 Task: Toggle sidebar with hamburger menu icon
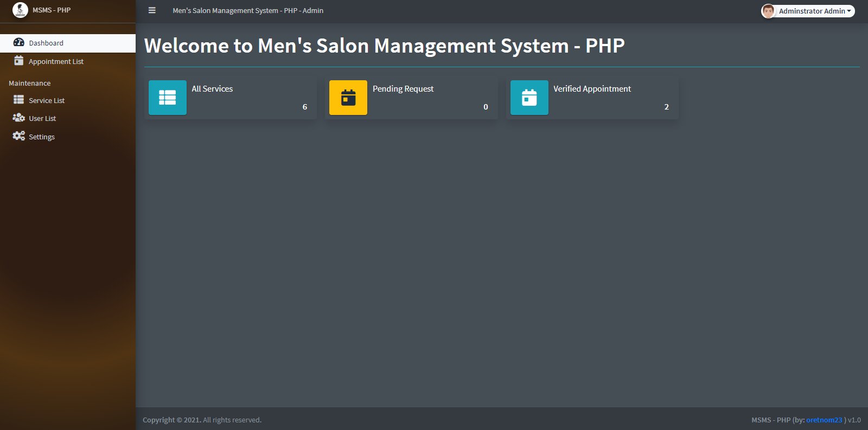[x=152, y=10]
